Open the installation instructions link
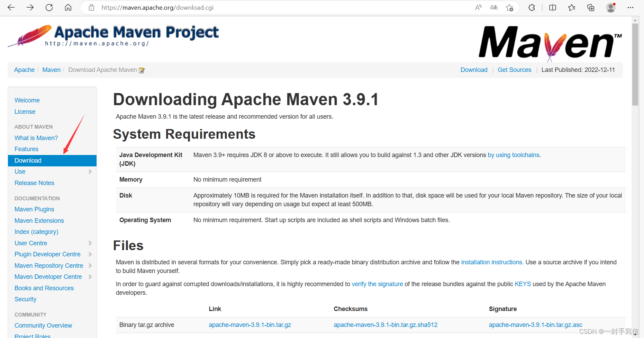644x338 pixels. click(x=492, y=262)
